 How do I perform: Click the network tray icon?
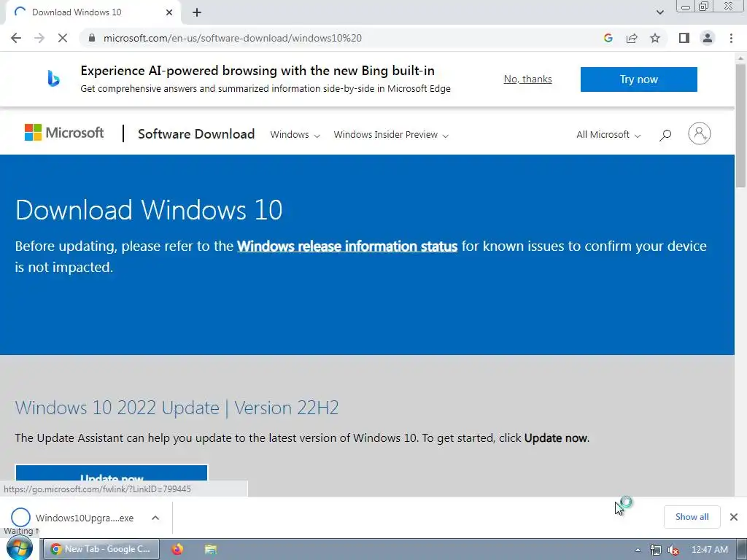[656, 550]
